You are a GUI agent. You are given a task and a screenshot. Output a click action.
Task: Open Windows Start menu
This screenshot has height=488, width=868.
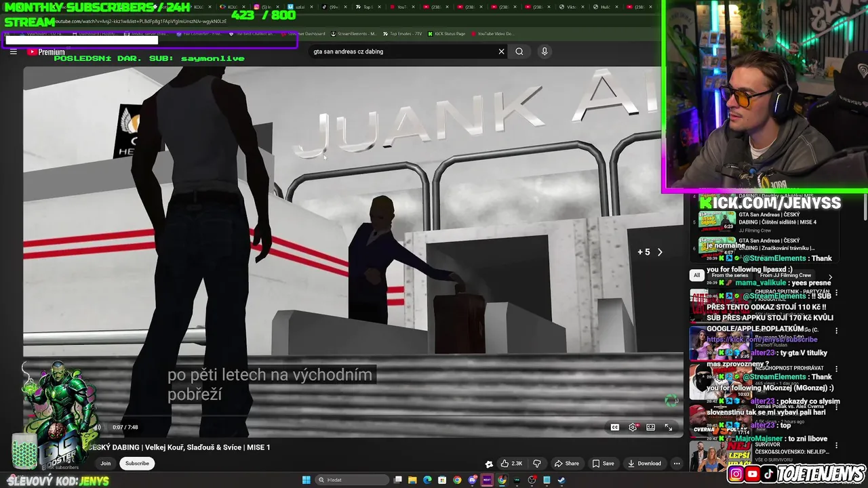[307, 480]
